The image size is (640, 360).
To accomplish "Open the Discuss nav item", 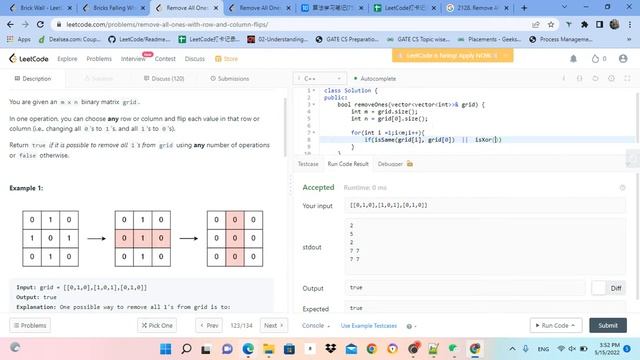I will click(x=195, y=59).
